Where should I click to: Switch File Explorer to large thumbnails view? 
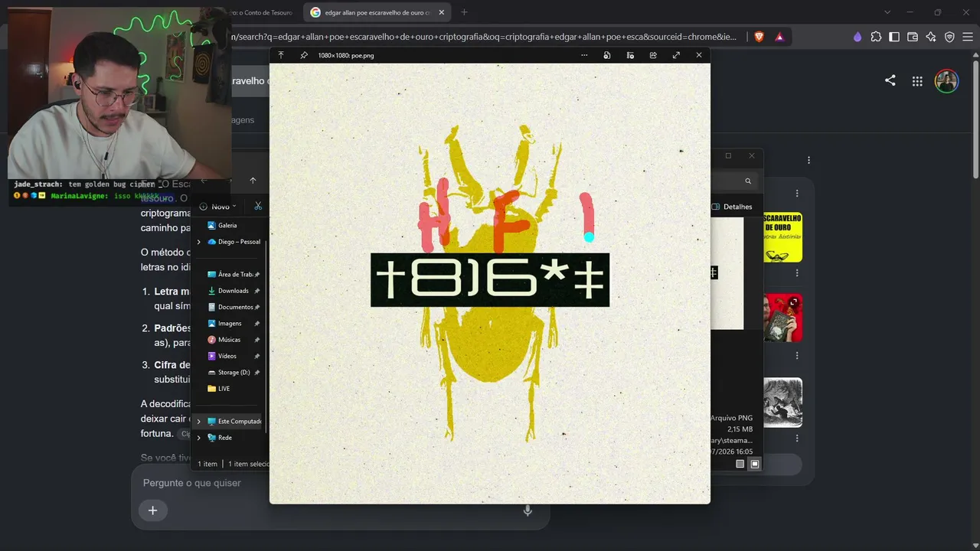pos(755,464)
